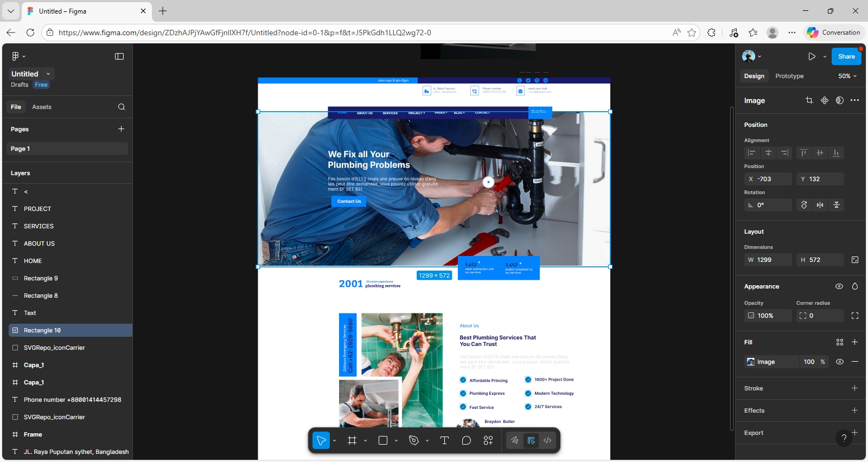
Task: Switch to Draw mode in the bottom toolbar
Action: pyautogui.click(x=515, y=440)
